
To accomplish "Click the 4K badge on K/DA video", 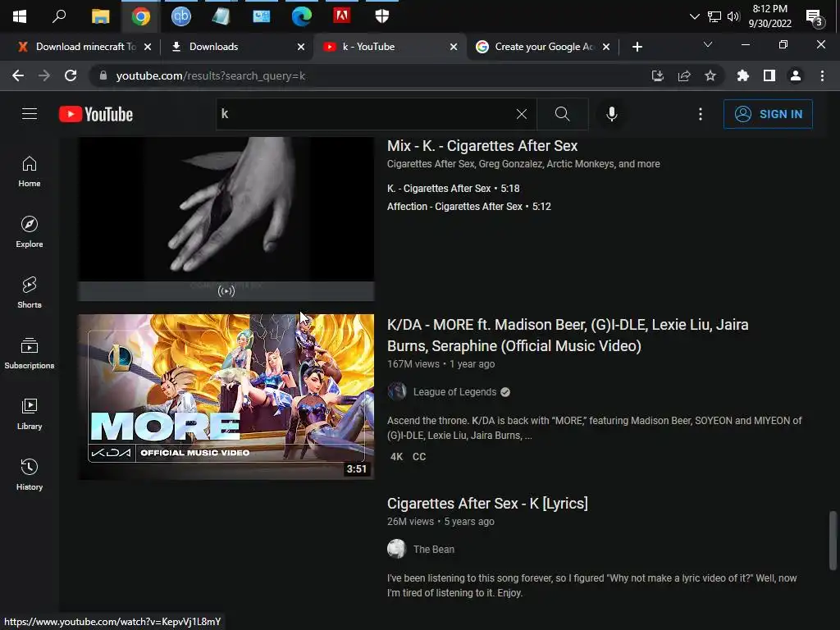I will tap(396, 457).
